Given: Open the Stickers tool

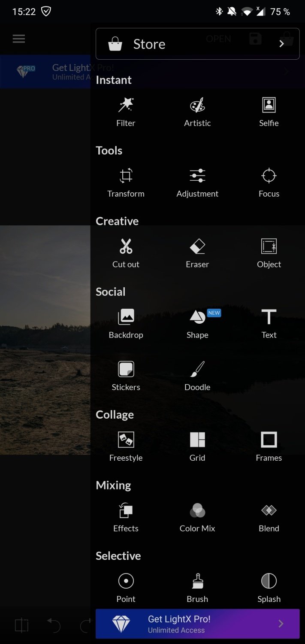Looking at the screenshot, I should tap(126, 376).
